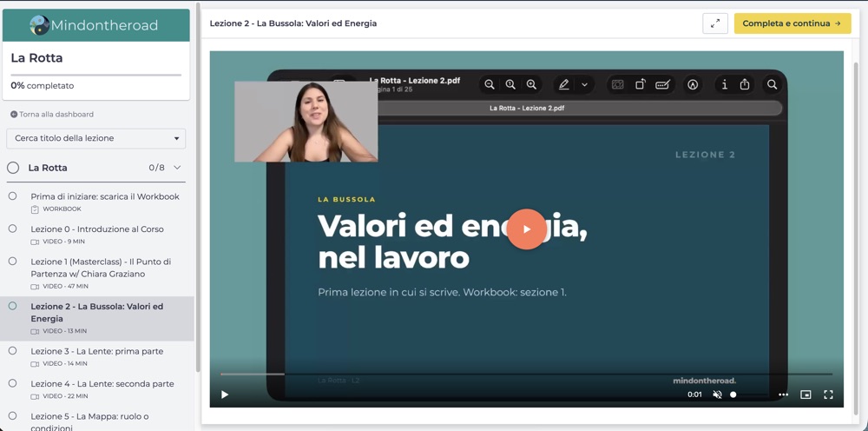
Task: Toggle Lezione 5 La Mappa completion circle
Action: coord(13,415)
